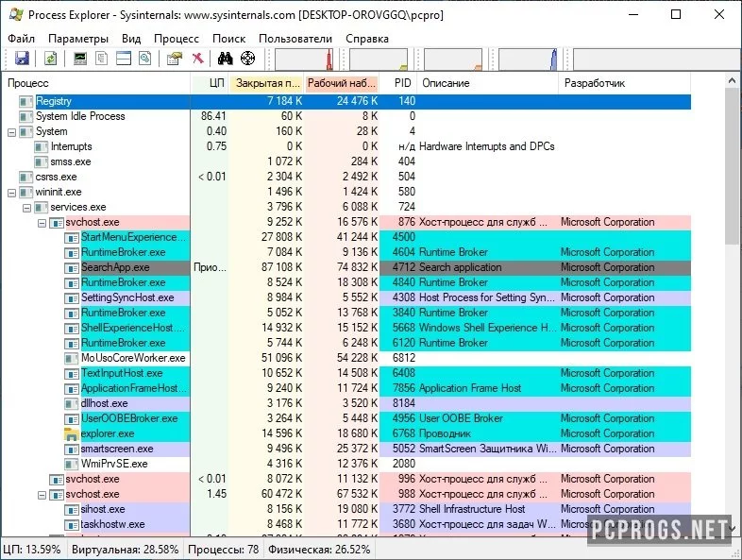Sort by the Процесс column header

[97, 83]
